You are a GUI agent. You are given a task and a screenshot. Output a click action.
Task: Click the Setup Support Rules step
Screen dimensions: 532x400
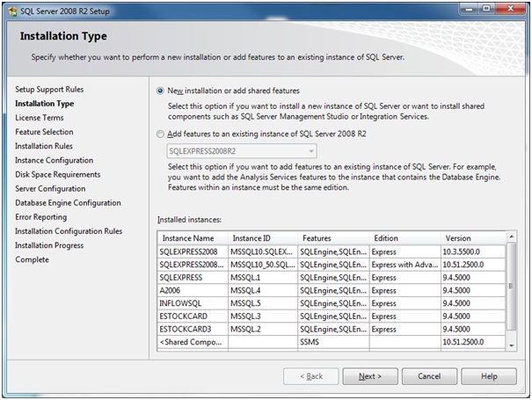[x=49, y=89]
